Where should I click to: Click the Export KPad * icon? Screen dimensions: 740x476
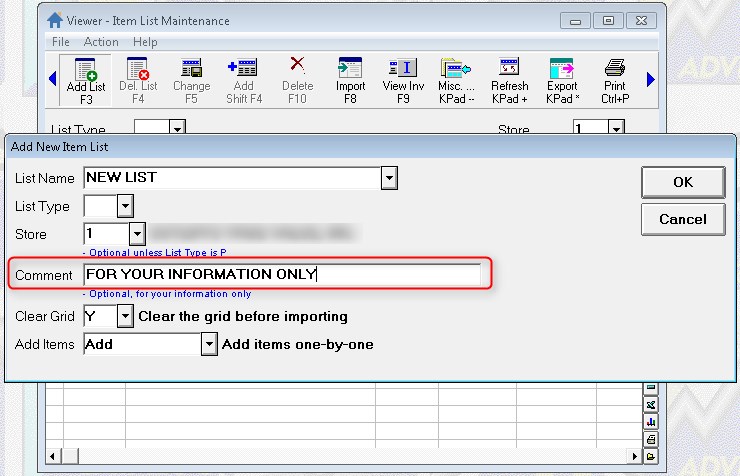pyautogui.click(x=562, y=79)
